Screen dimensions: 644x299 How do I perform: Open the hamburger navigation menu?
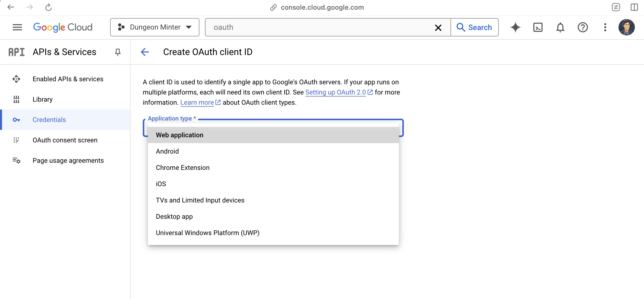click(17, 27)
